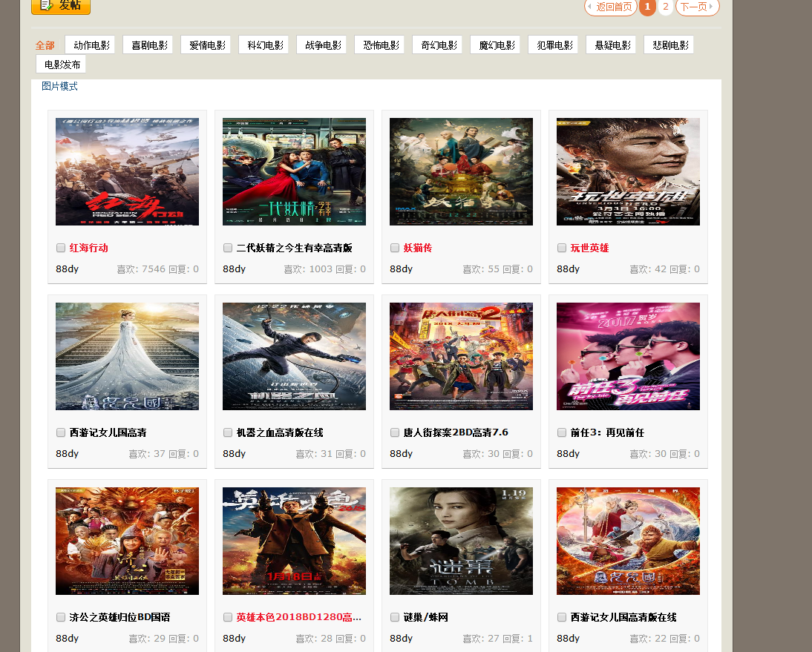
Task: Open the 西游记女儿国高清版在线 title link
Action: point(623,617)
